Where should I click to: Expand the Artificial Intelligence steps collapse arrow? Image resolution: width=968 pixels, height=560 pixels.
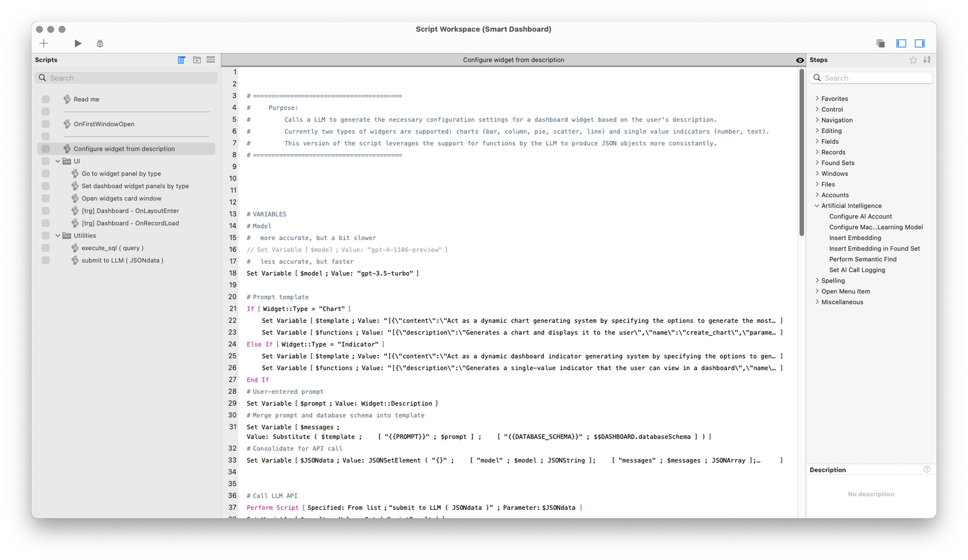click(817, 206)
